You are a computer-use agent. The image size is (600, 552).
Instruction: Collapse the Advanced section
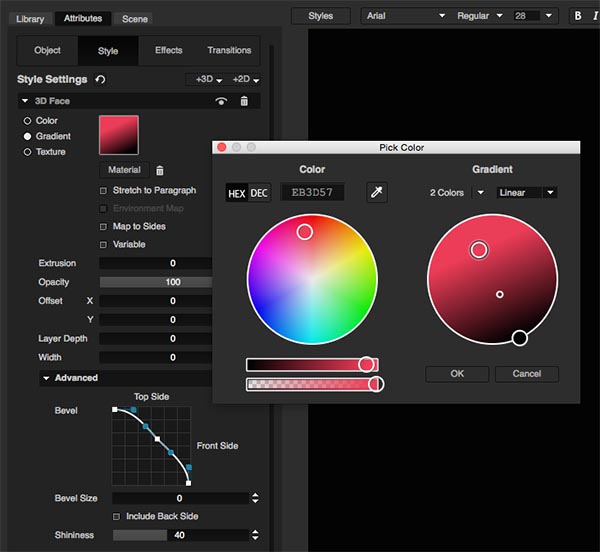pos(46,378)
